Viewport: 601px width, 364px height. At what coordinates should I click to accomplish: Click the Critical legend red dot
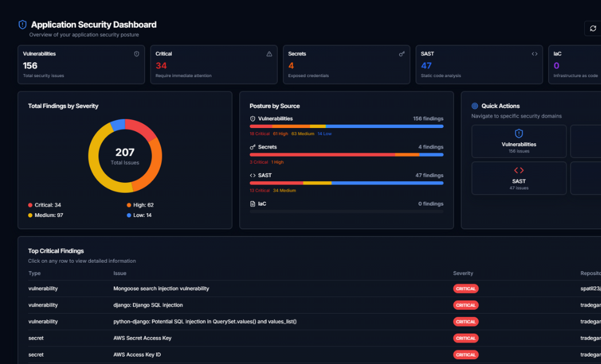coord(31,205)
